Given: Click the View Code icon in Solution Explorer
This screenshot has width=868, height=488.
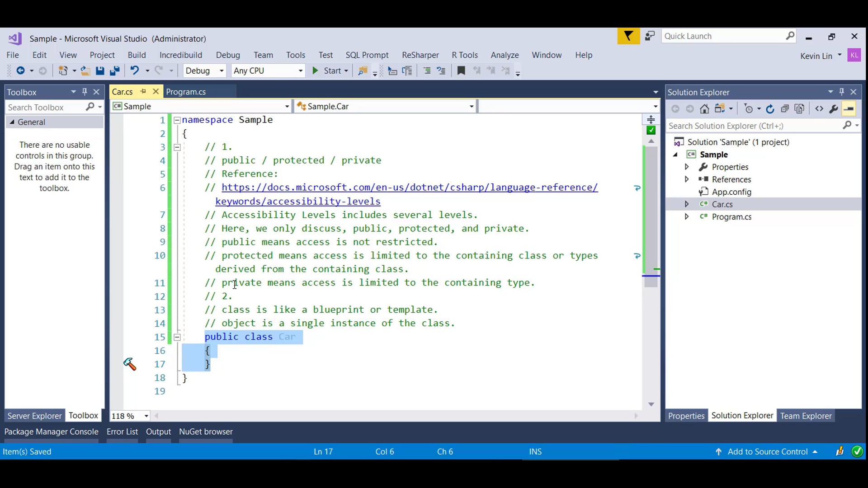Looking at the screenshot, I should (x=819, y=109).
